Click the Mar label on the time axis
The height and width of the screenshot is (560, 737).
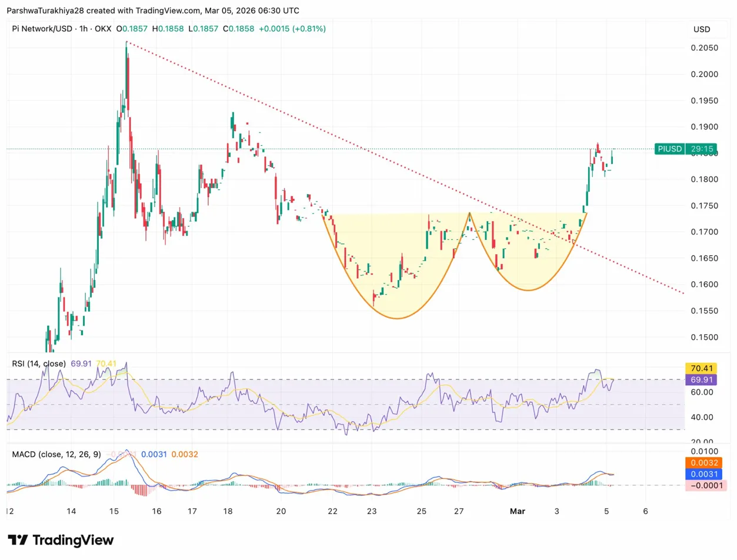[x=517, y=511]
